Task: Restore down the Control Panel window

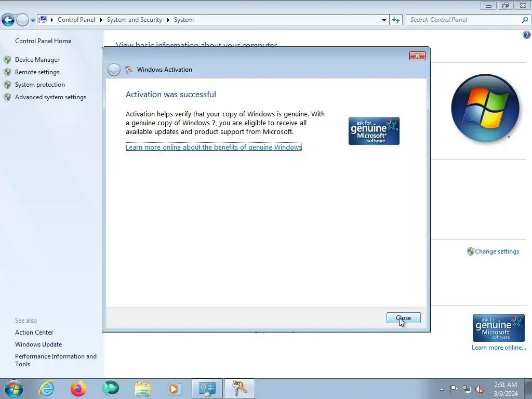Action: (x=506, y=6)
